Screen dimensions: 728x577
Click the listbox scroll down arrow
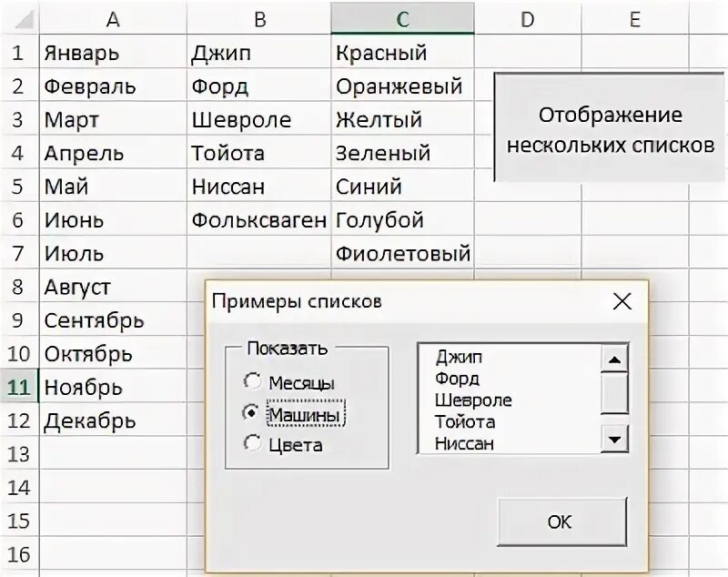tap(614, 439)
